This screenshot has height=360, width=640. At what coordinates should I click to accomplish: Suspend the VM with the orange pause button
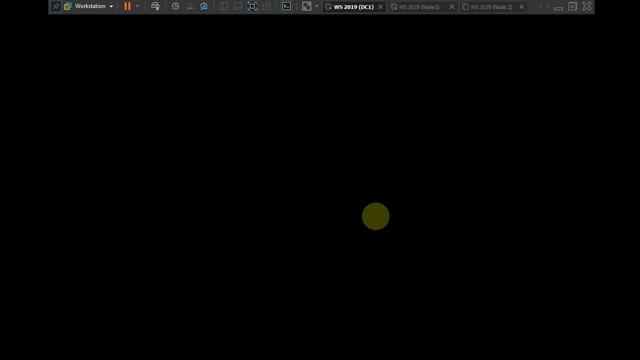127,6
